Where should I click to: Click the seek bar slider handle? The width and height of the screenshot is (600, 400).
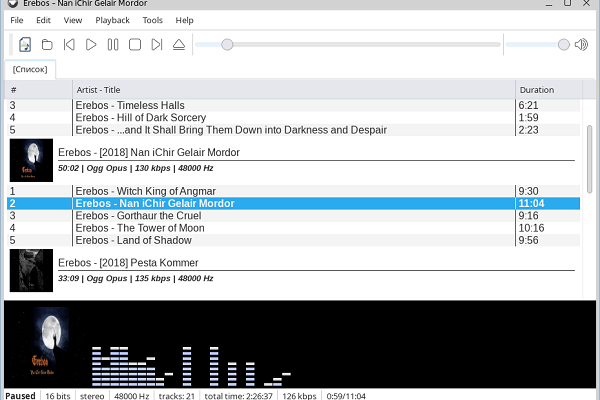(x=228, y=44)
